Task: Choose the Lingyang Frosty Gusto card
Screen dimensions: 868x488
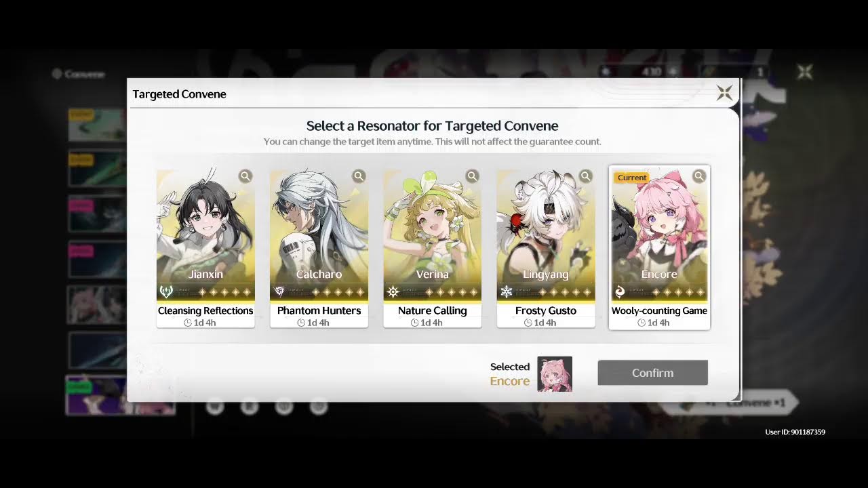Action: pos(546,248)
